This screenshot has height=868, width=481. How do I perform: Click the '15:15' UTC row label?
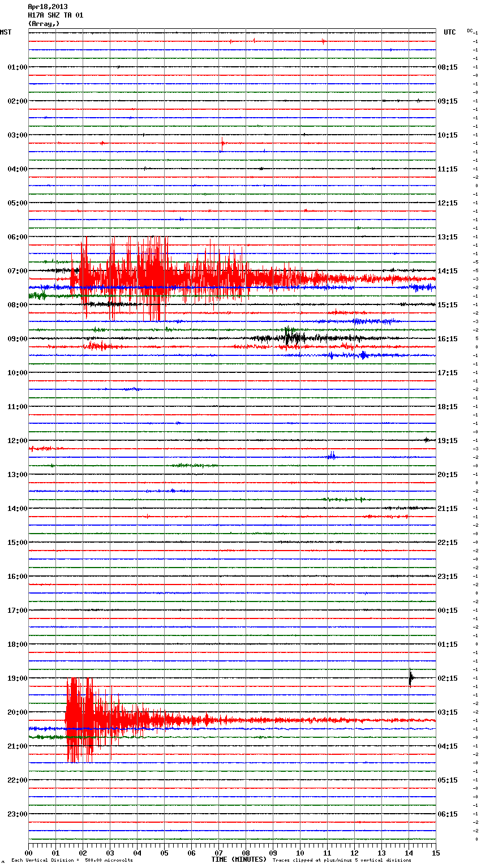click(448, 305)
